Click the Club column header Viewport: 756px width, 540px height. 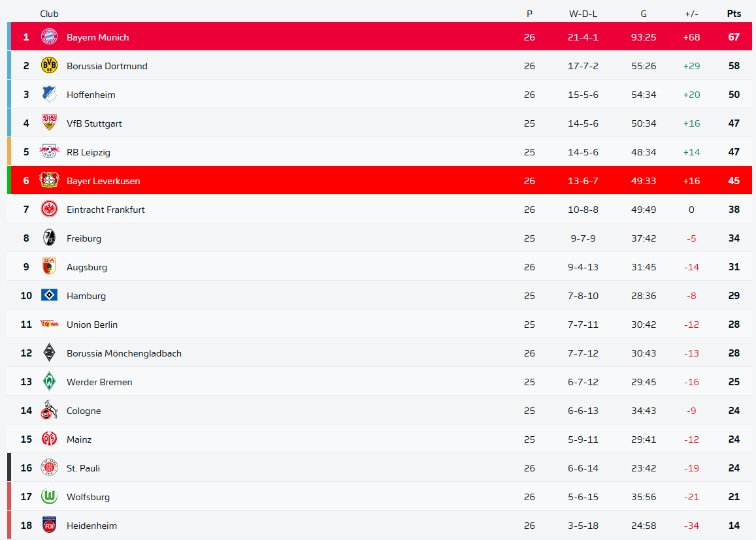(49, 14)
